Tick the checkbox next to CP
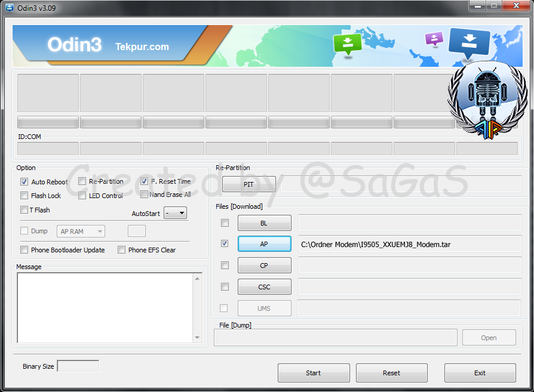The width and height of the screenshot is (534, 392). coord(225,265)
